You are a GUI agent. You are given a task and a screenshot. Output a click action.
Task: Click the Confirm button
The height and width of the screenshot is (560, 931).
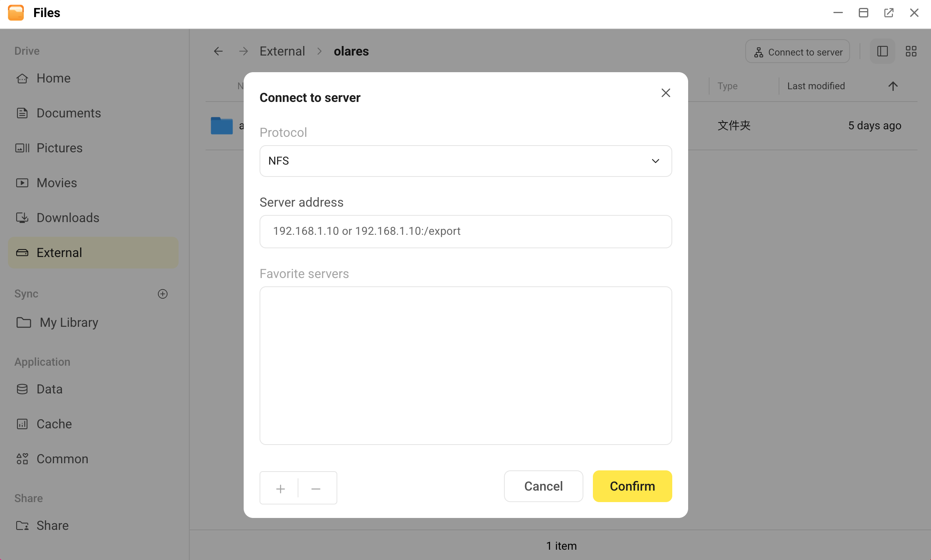pos(632,486)
